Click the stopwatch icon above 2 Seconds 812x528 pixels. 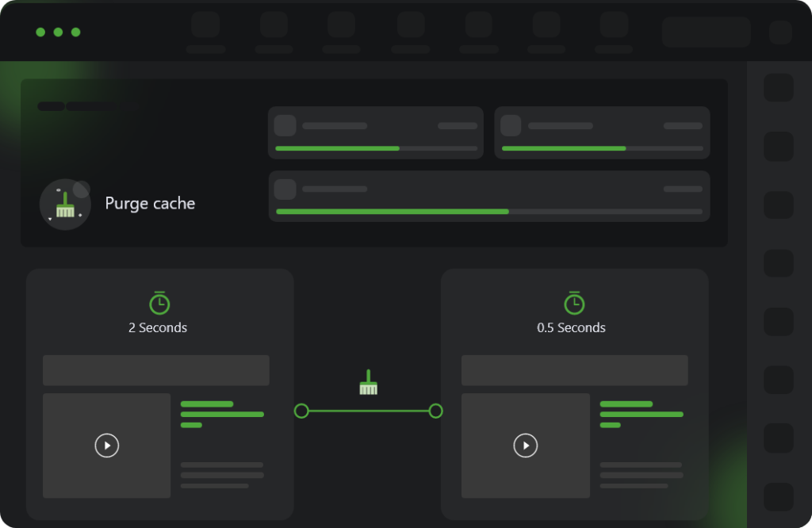(x=159, y=301)
